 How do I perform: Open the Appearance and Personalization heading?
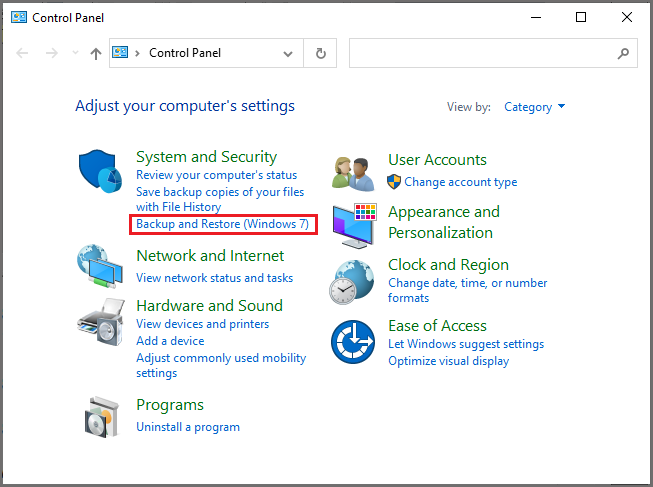coord(444,222)
